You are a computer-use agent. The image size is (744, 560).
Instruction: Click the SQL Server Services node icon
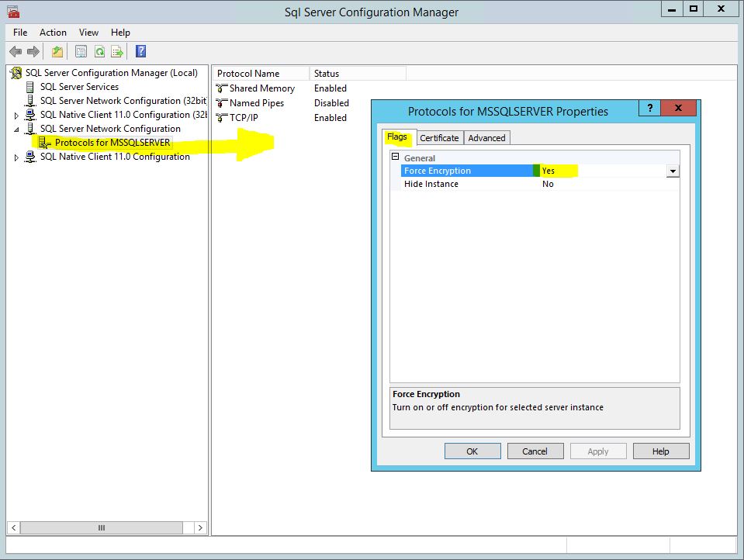[x=30, y=87]
